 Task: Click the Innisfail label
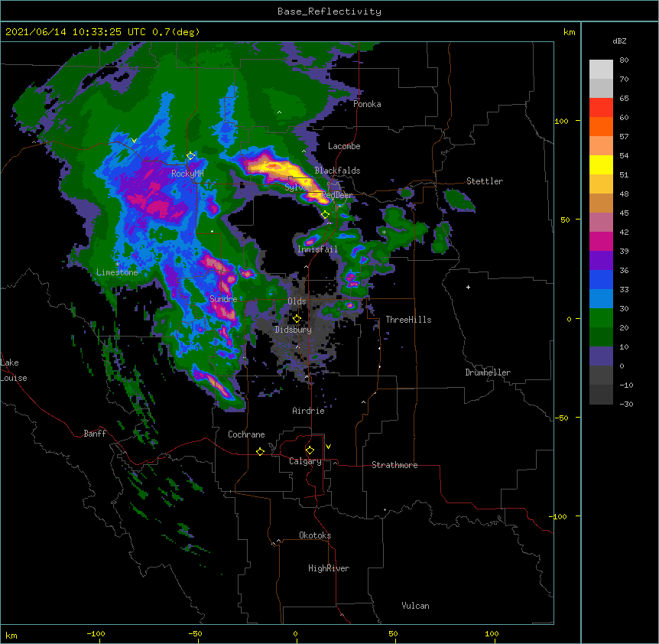click(317, 249)
